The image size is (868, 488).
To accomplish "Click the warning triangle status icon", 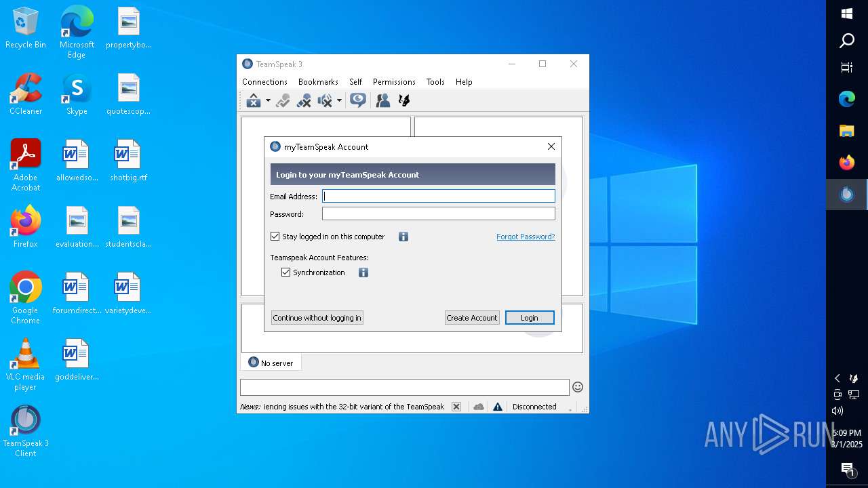I will [x=498, y=407].
